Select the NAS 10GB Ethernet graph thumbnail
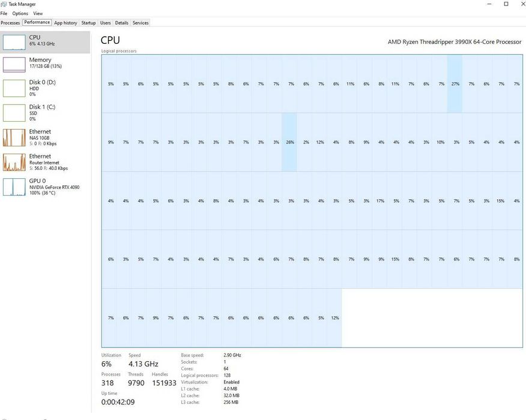This screenshot has width=526, height=420. [14, 138]
